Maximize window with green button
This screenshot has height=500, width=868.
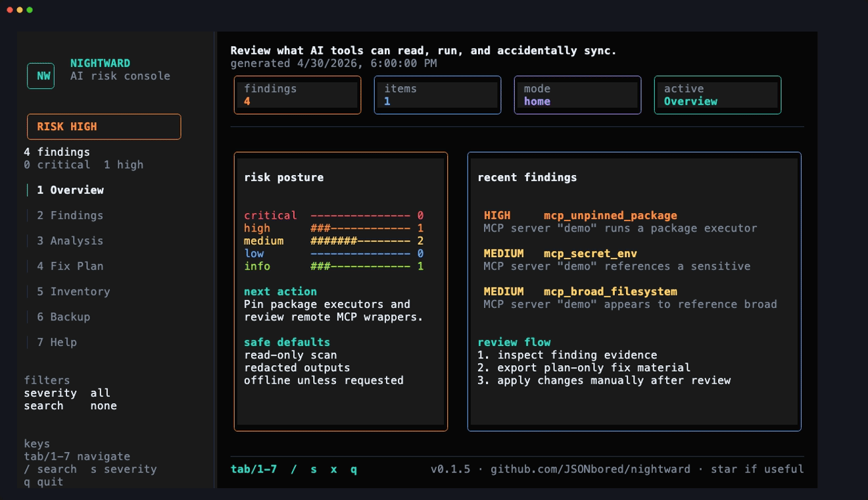point(30,10)
